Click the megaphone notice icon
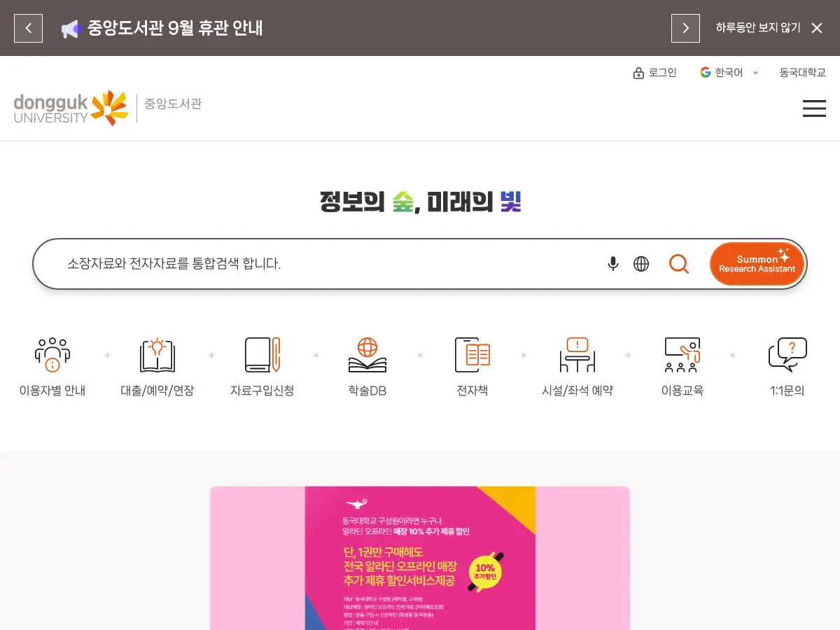The image size is (840, 630). 71,29
